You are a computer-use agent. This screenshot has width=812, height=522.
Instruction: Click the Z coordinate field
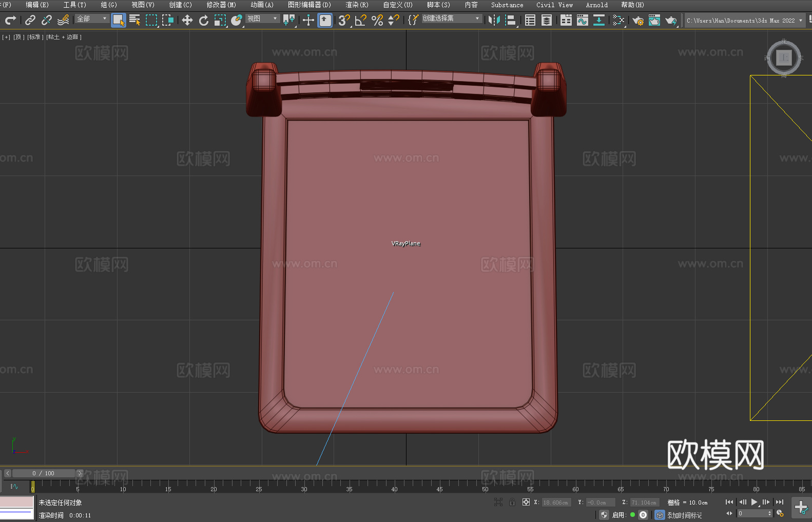(x=644, y=502)
